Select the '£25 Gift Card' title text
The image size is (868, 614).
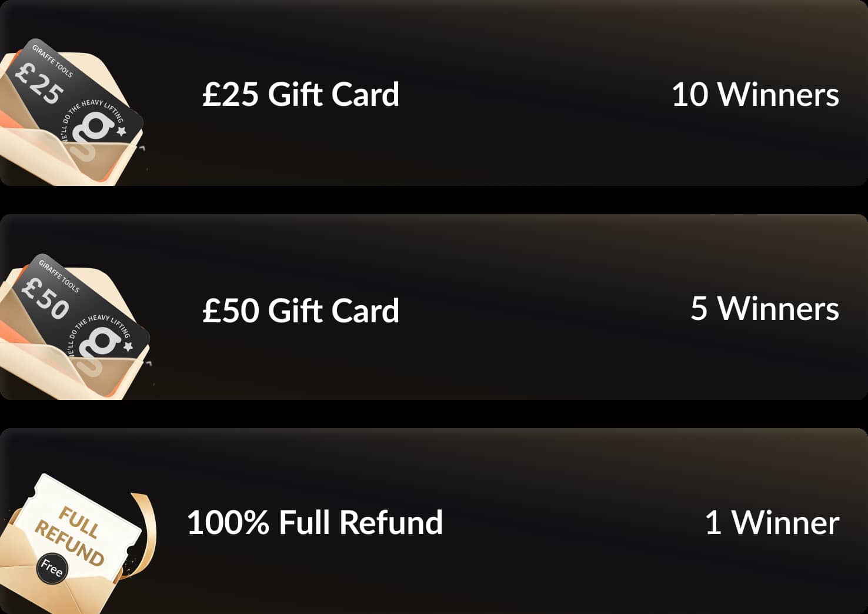301,94
